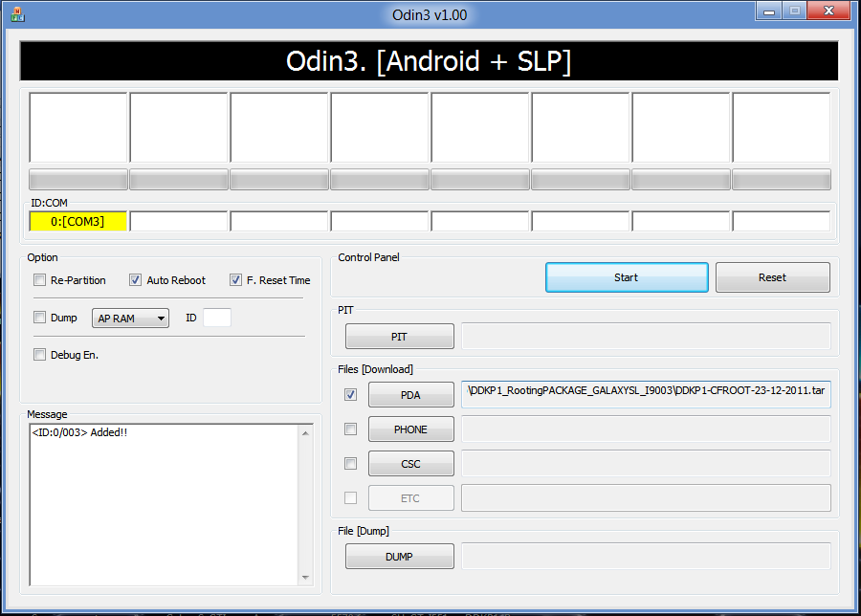
Task: Click the PIT file button
Action: point(399,337)
